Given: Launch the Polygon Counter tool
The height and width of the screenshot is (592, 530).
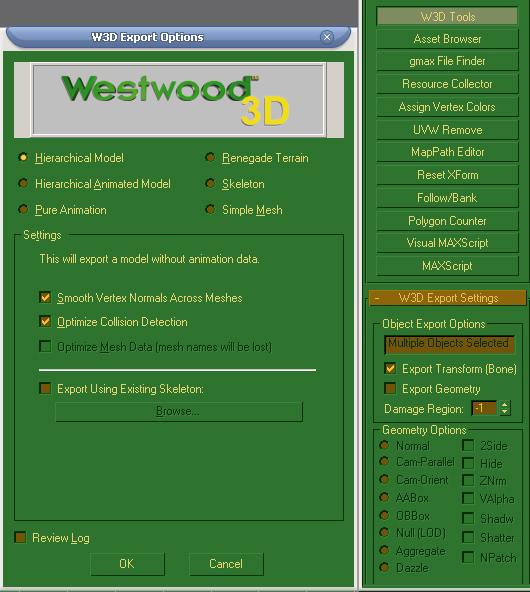Looking at the screenshot, I should point(447,221).
